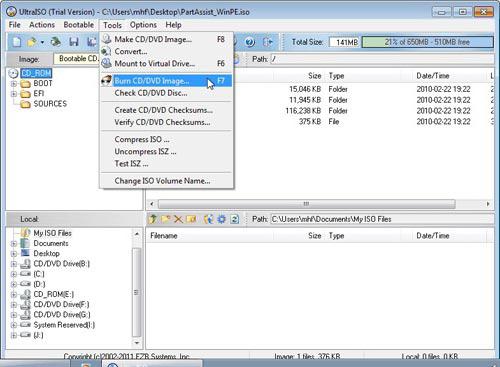Click the New file toolbar icon
The width and height of the screenshot is (500, 367).
pos(17,42)
